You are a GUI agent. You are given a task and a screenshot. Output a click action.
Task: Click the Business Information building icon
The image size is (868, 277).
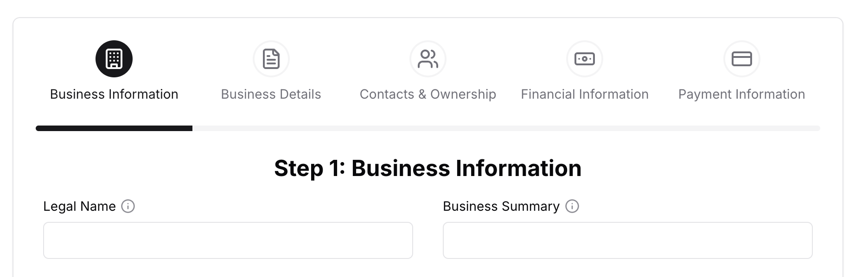tap(114, 59)
